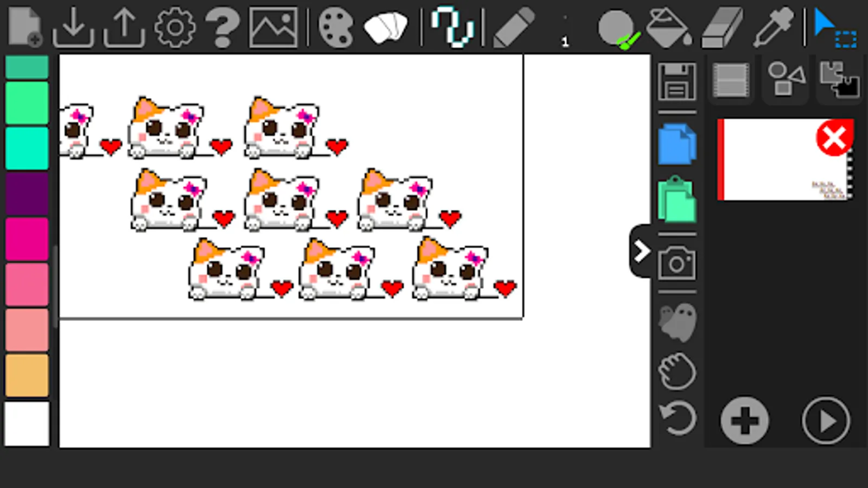Screen dimensions: 868x488
Task: Select the hand grab tool
Action: tap(677, 371)
